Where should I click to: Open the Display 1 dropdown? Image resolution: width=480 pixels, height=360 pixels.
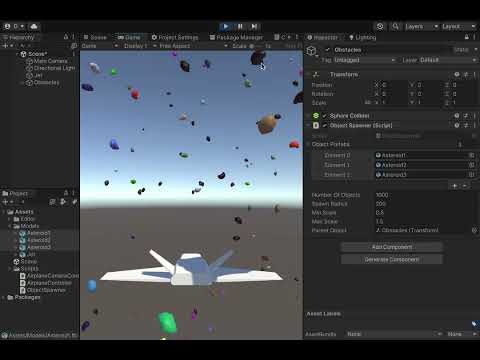[140, 46]
